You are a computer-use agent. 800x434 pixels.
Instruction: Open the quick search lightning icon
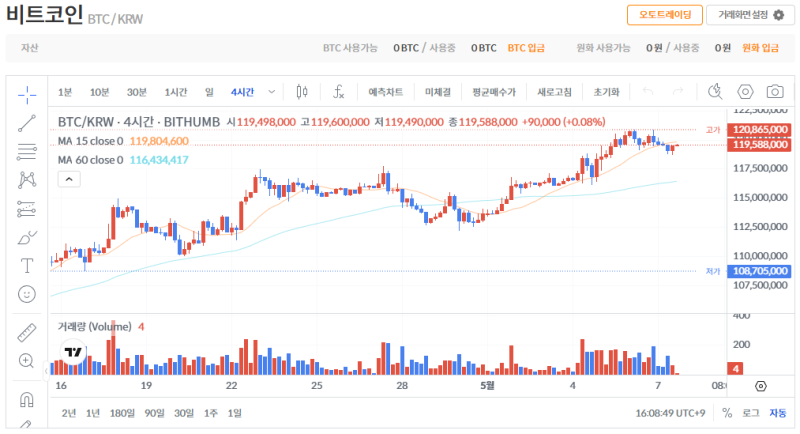tap(715, 92)
